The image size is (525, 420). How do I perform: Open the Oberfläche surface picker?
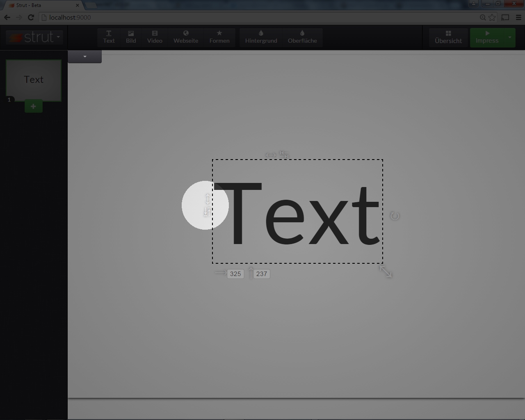coord(302,37)
